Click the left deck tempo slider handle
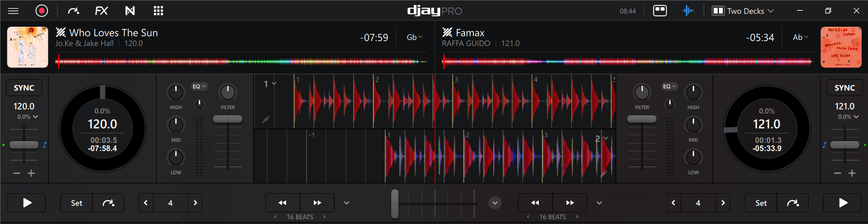The height and width of the screenshot is (224, 868). click(x=24, y=145)
